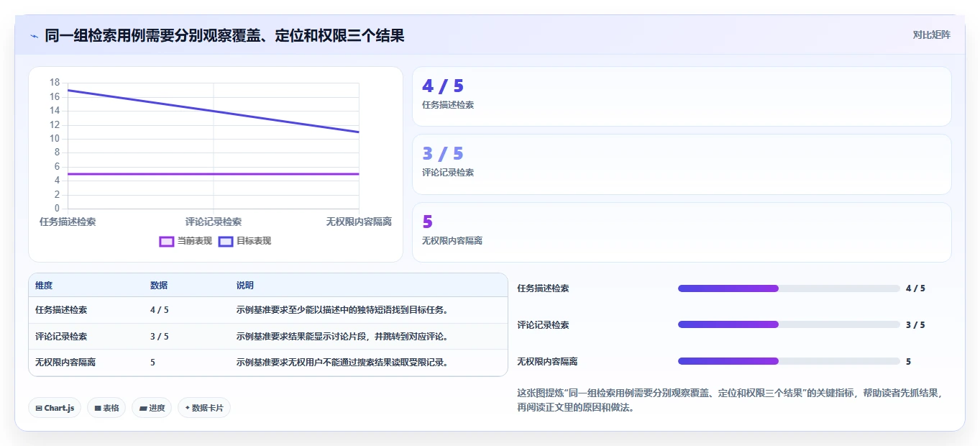
Task: Click table description about 独特短语找到目标任务
Action: [343, 310]
